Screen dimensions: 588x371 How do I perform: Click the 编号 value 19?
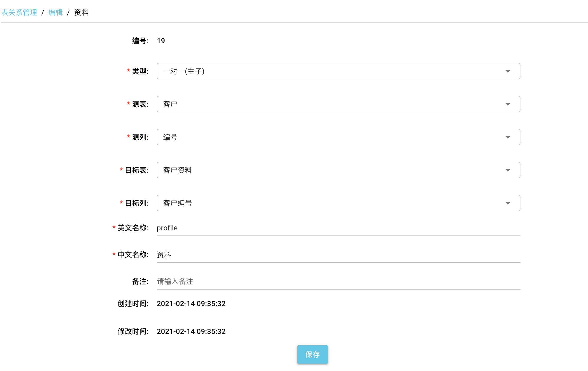point(161,41)
